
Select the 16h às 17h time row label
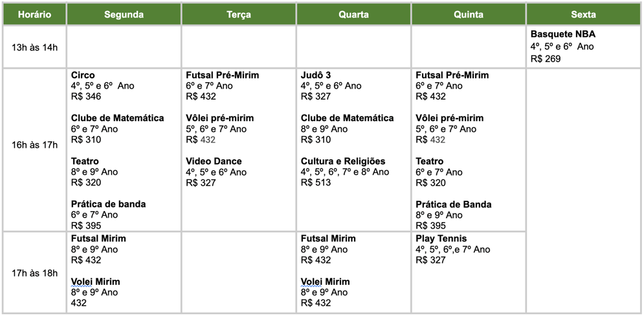(34, 144)
